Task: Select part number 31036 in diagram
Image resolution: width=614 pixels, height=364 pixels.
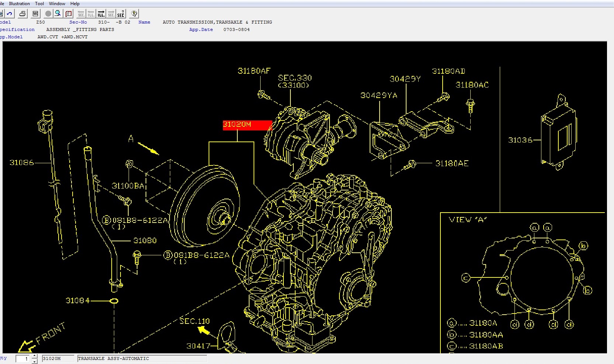Action: coord(520,140)
